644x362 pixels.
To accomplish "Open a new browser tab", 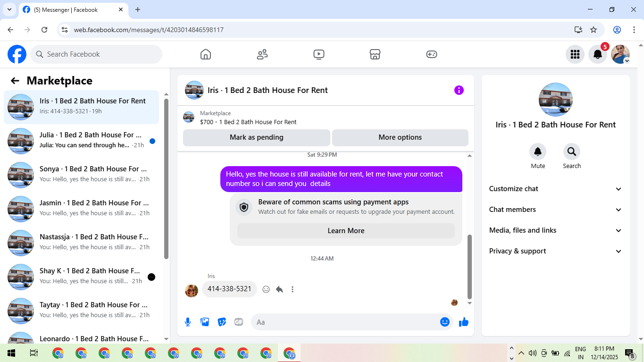I will coord(138,9).
